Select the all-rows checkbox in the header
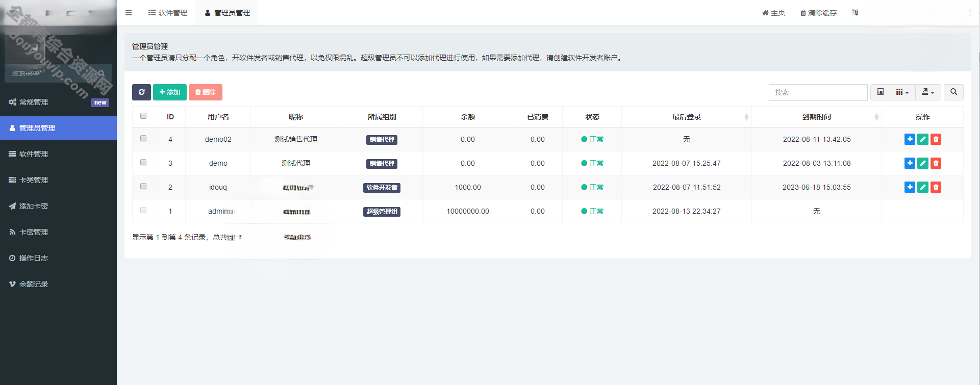Viewport: 980px width, 385px height. pyautogui.click(x=143, y=116)
